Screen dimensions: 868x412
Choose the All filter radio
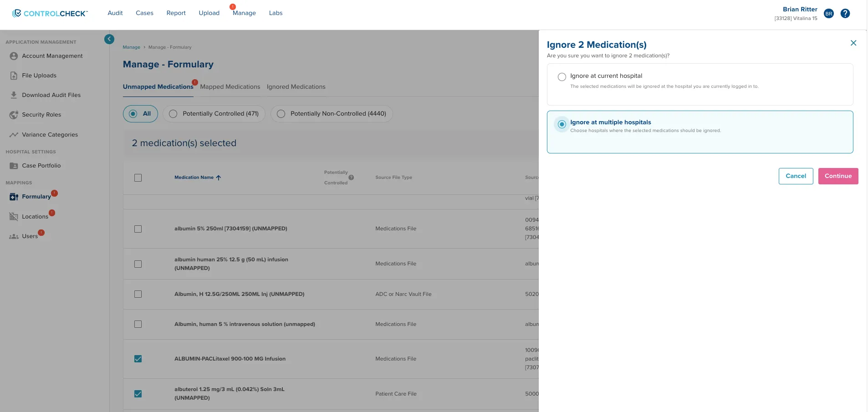133,114
